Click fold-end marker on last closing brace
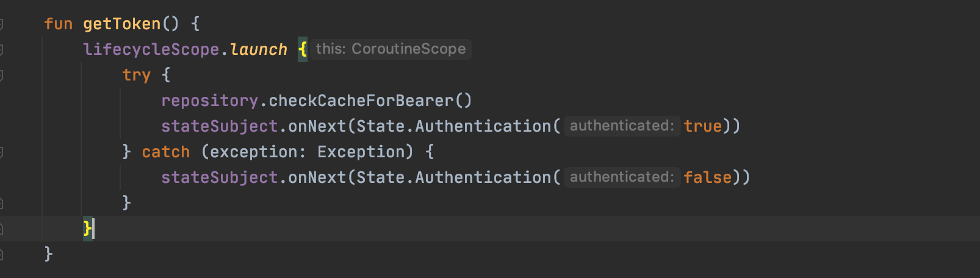This screenshot has height=278, width=980. coord(2,254)
